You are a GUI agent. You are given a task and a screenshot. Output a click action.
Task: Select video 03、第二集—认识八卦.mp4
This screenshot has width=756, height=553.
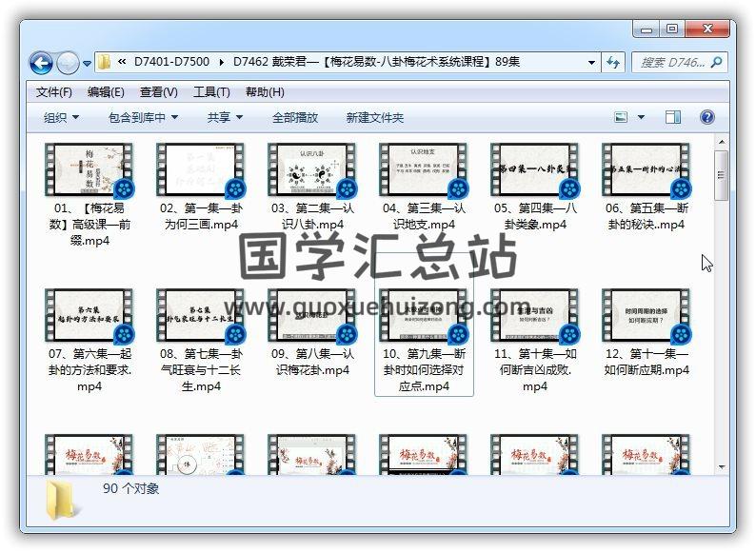pyautogui.click(x=312, y=188)
